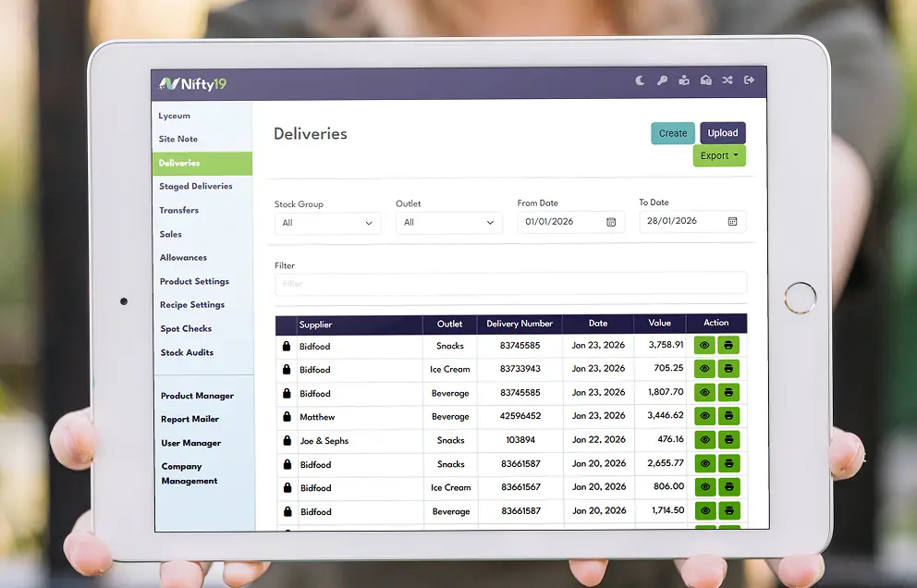Open the reader/user guide icon in header
Screen dimensions: 917x588
[x=684, y=81]
